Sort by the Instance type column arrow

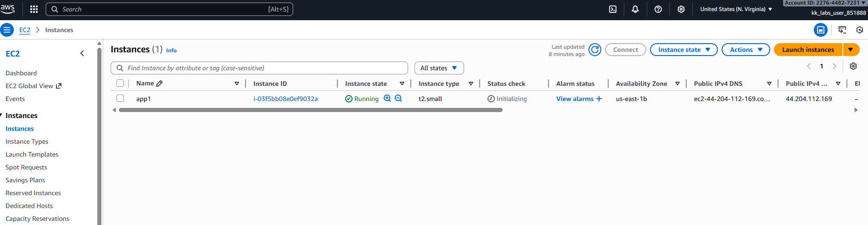pyautogui.click(x=471, y=84)
